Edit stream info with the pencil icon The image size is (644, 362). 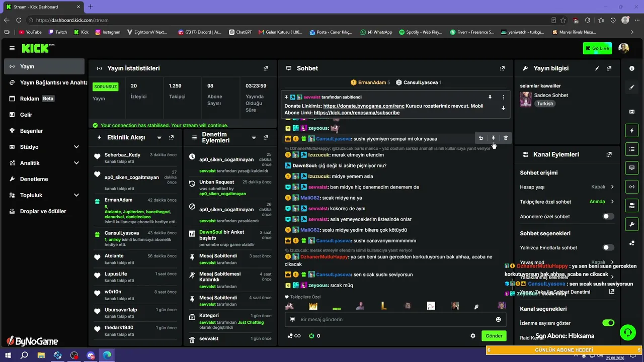(597, 68)
